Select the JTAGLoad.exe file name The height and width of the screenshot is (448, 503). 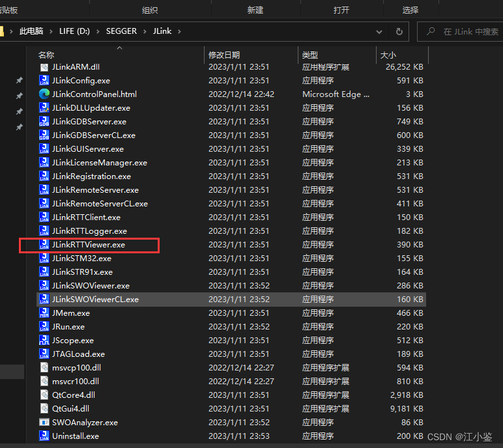click(x=78, y=354)
